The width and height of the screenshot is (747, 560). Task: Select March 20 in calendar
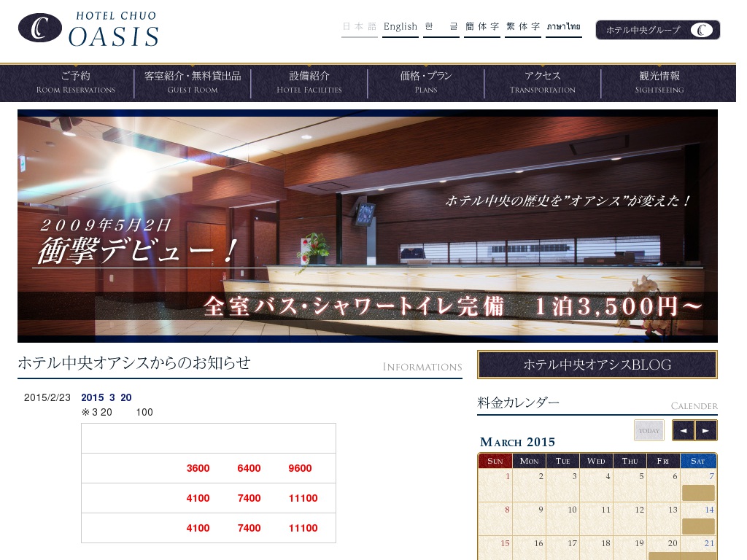click(663, 548)
